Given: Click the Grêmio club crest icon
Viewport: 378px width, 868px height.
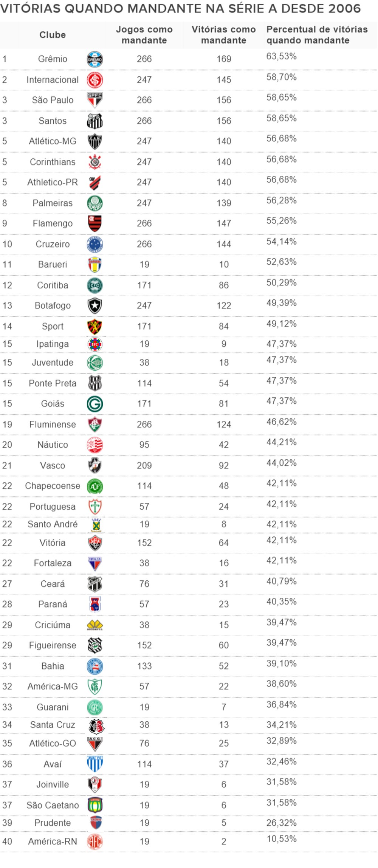Looking at the screenshot, I should (94, 59).
